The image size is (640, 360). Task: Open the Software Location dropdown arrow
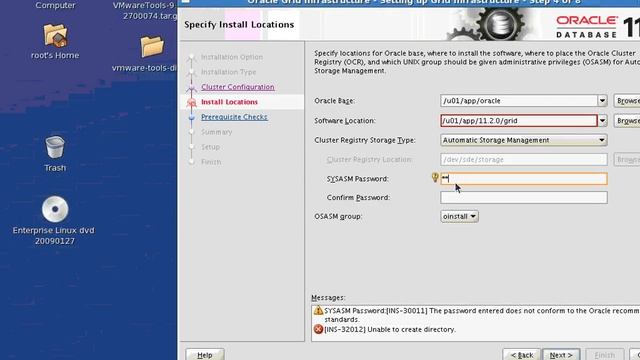pos(602,121)
